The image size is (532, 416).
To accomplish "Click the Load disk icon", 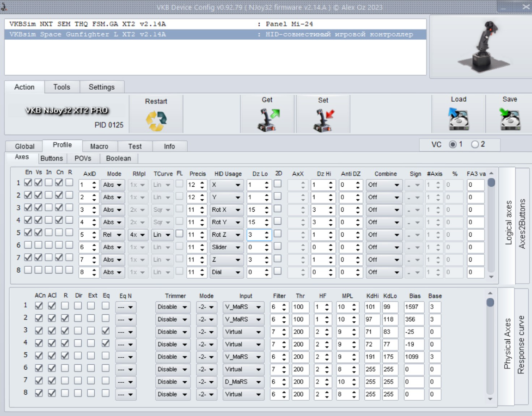I will coord(459,119).
